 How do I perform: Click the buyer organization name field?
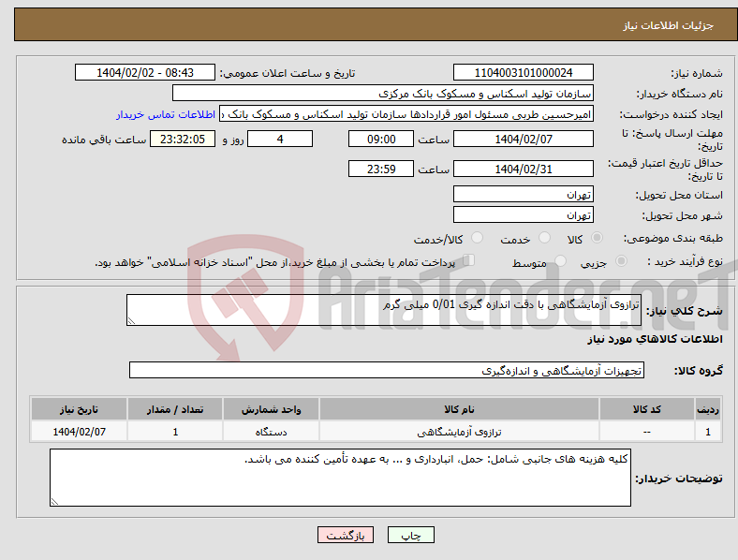click(383, 93)
